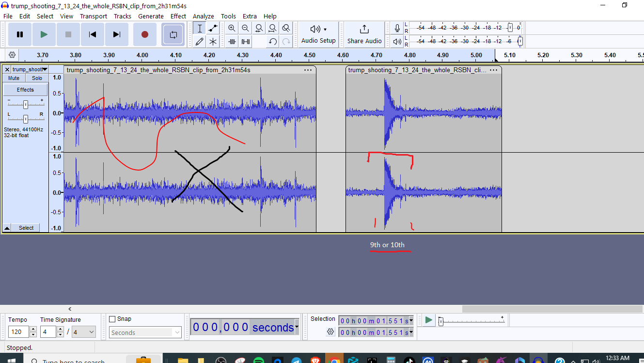Image resolution: width=644 pixels, height=363 pixels.
Task: Adjust the track pan slider
Action: click(26, 119)
